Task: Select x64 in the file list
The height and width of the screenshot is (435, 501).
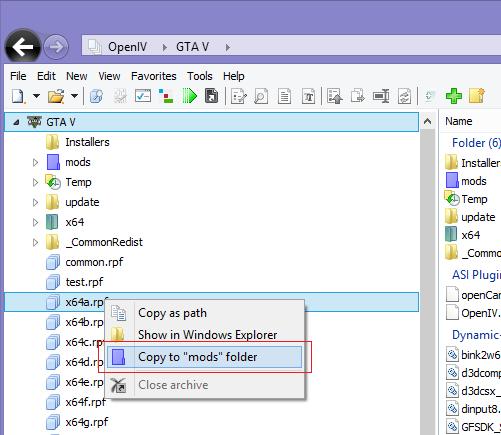Action: point(463,235)
